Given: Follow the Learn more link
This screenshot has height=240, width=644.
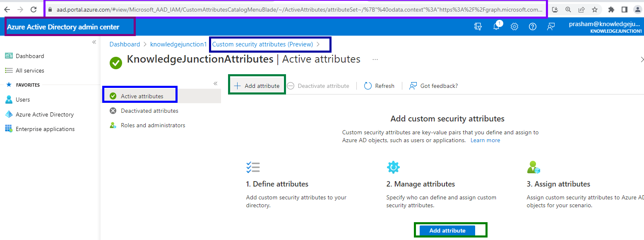Looking at the screenshot, I should click(485, 140).
